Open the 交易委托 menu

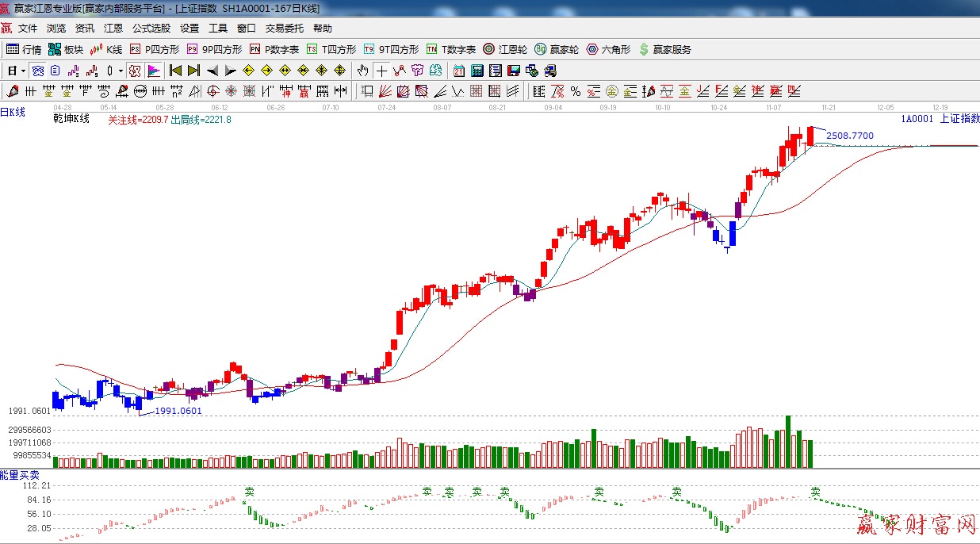pyautogui.click(x=284, y=29)
